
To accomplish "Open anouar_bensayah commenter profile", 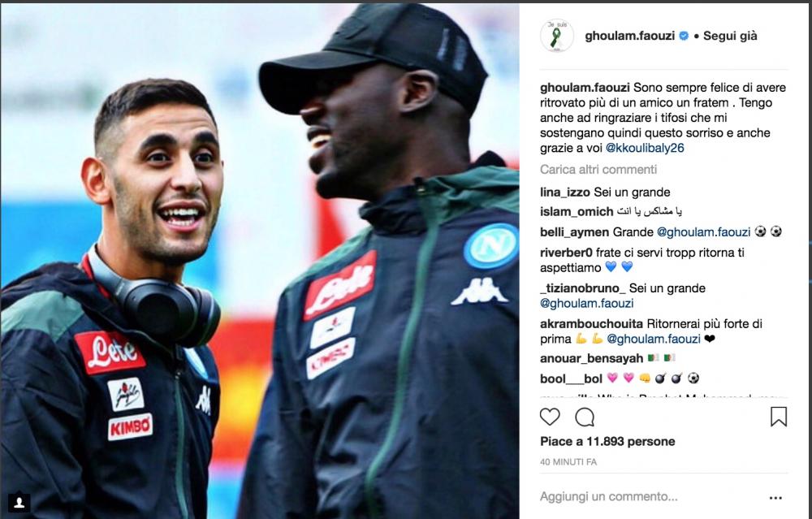I will pyautogui.click(x=591, y=358).
